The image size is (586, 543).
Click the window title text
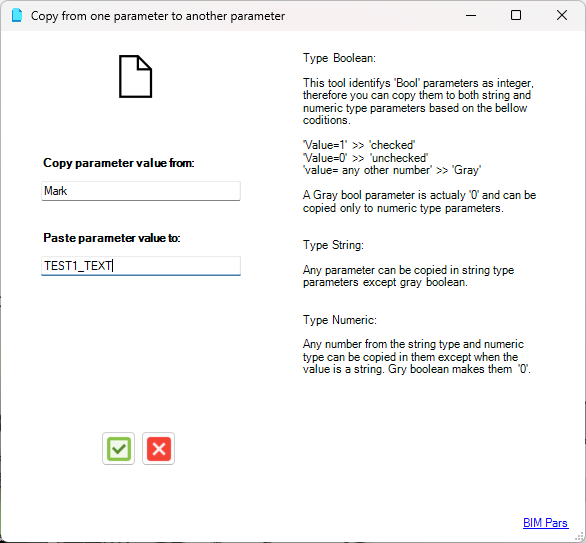(158, 16)
